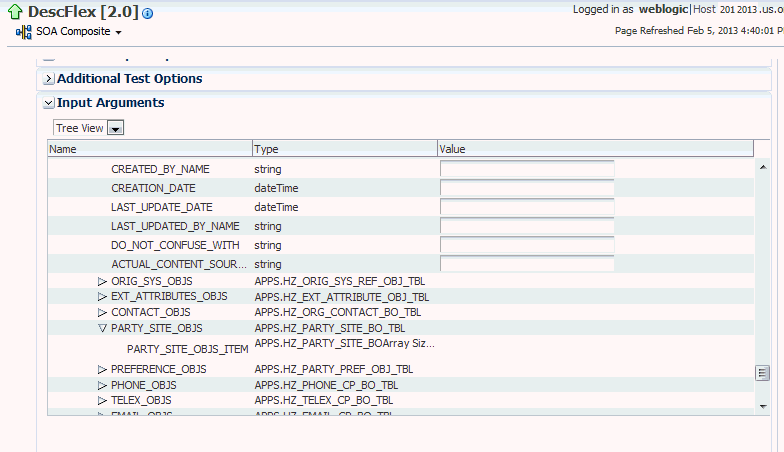Open the Tree View dropdown
The width and height of the screenshot is (784, 452).
116,128
